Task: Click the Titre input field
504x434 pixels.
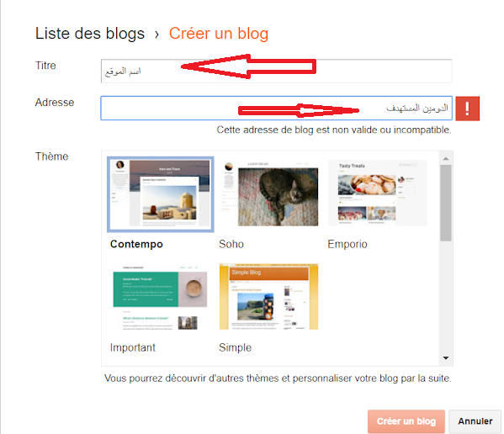Action: (x=277, y=71)
